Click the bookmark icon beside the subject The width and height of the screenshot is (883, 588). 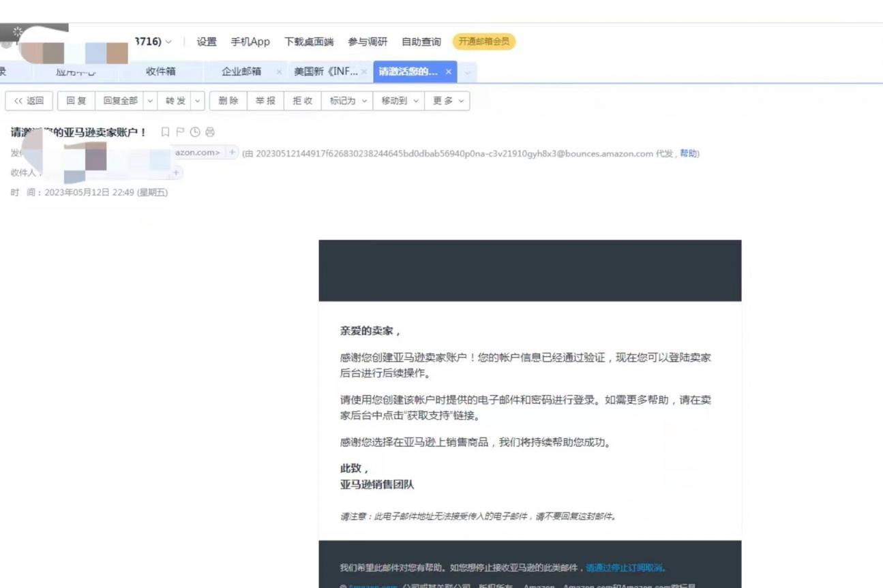tap(165, 132)
